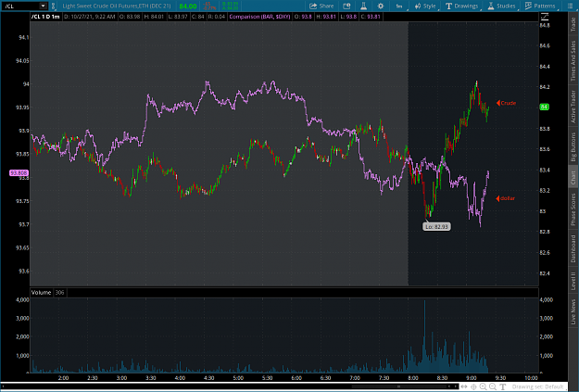
Task: Click the Lo: 82.93 price bubble
Action: pyautogui.click(x=436, y=226)
